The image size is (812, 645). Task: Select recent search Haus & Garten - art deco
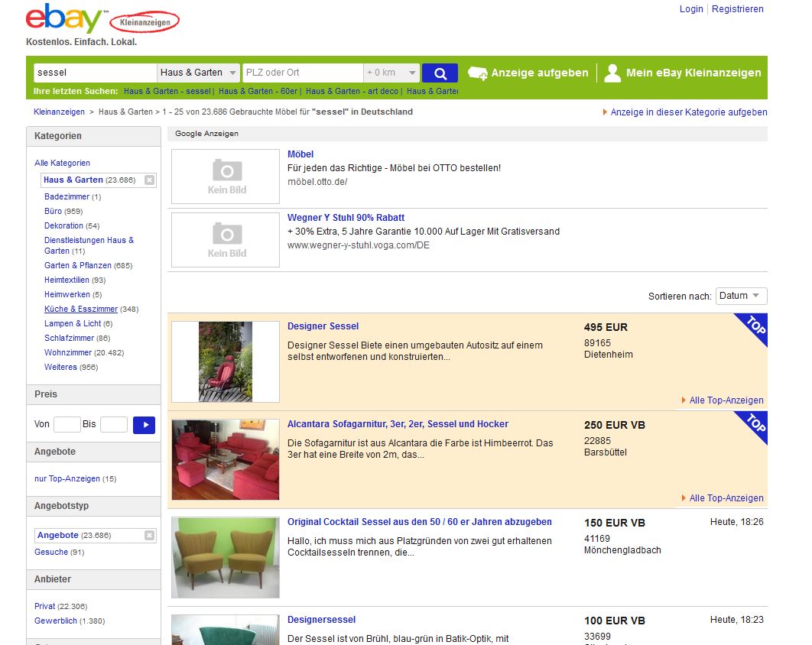click(x=352, y=91)
